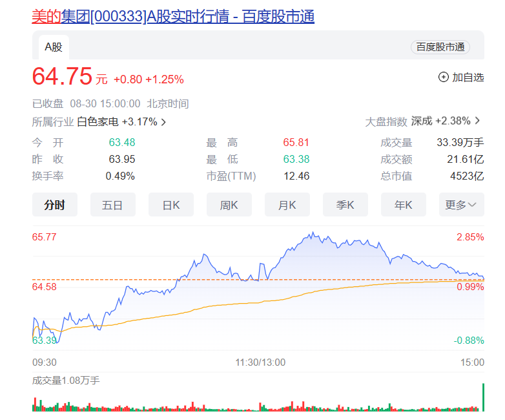This screenshot has height=420, width=505.
Task: Switch to 年K chart tab
Action: [x=404, y=205]
